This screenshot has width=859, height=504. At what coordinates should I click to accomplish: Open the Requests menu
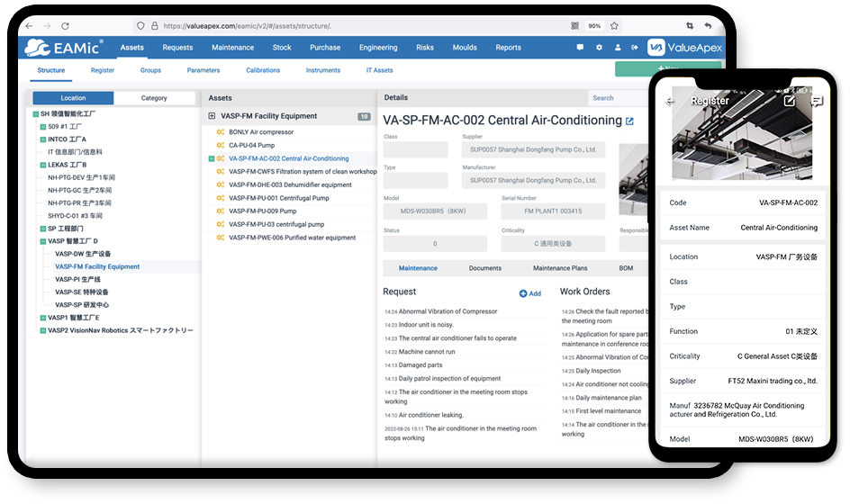[x=177, y=48]
